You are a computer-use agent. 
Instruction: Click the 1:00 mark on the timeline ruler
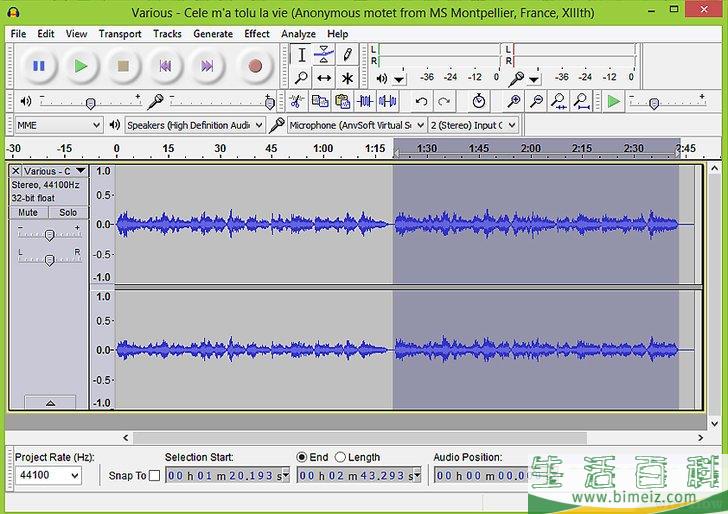coord(323,149)
